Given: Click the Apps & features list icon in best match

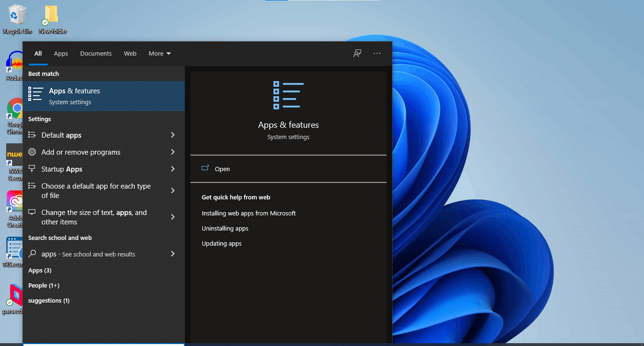Looking at the screenshot, I should (x=35, y=94).
